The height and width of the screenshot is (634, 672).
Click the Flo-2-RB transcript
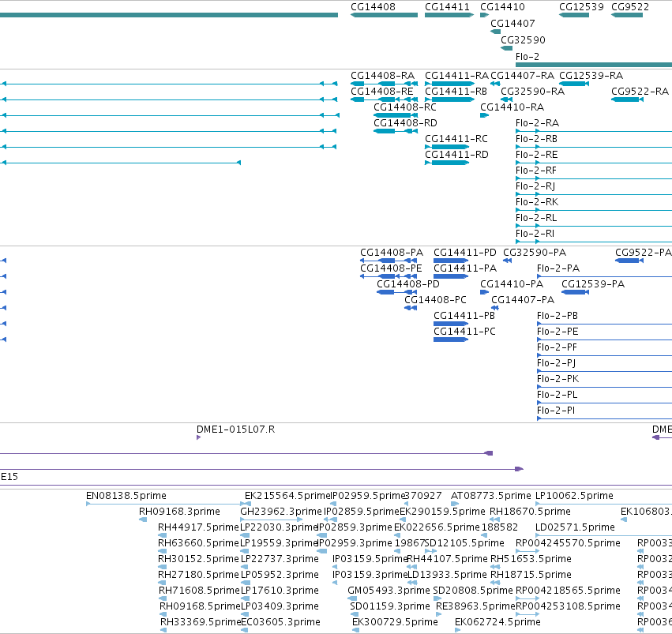coord(536,139)
